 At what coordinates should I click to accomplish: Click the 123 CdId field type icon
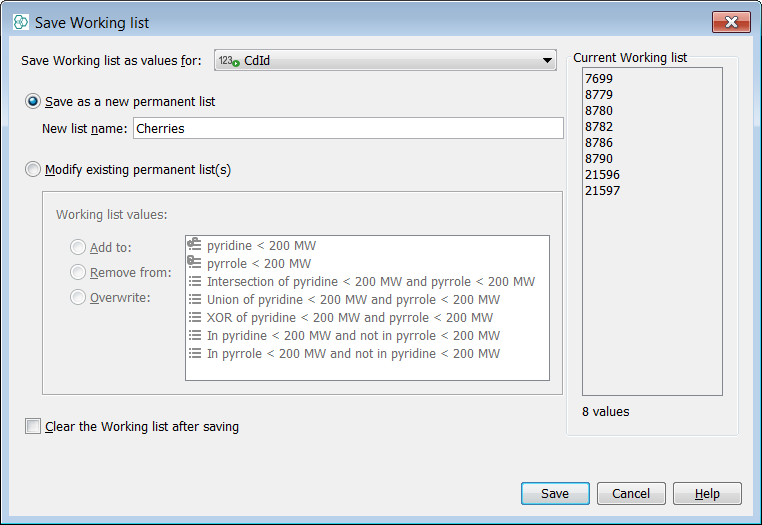point(229,61)
